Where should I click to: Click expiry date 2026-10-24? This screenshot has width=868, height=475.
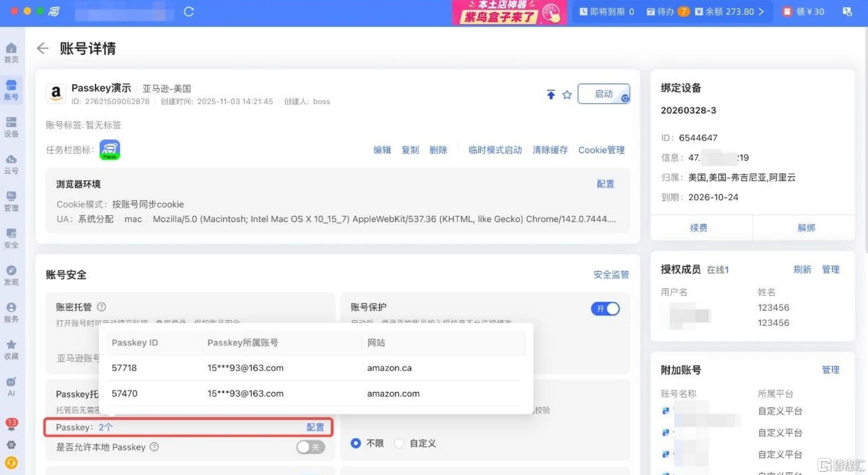[x=713, y=197]
